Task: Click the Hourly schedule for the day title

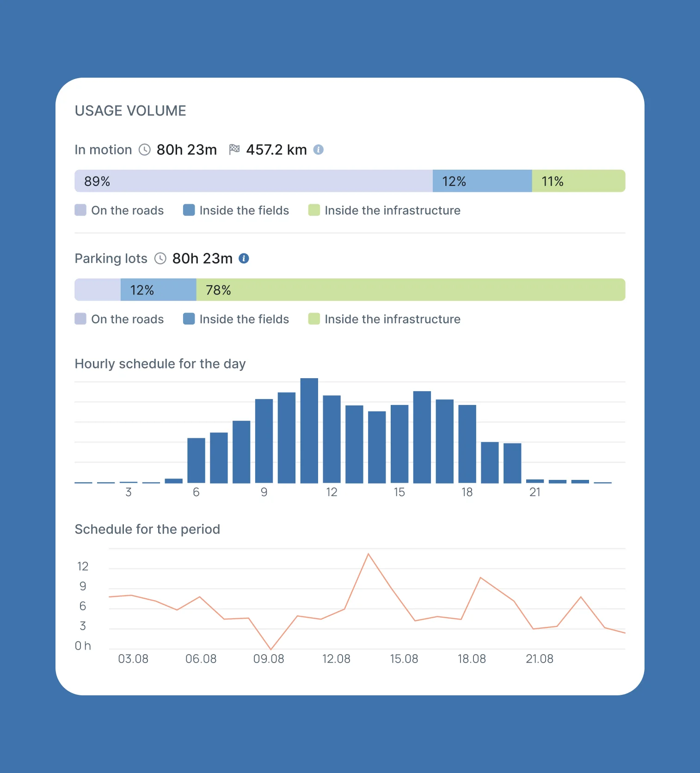Action: 160,364
